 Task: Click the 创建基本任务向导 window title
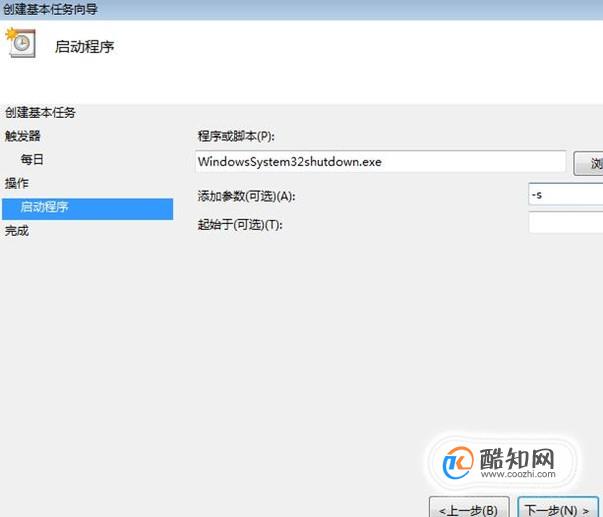50,8
